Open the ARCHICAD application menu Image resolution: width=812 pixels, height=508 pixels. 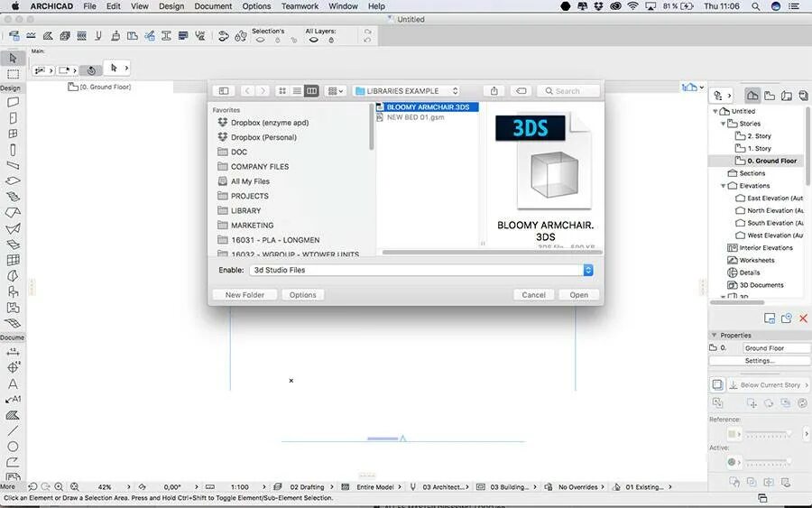coord(51,6)
